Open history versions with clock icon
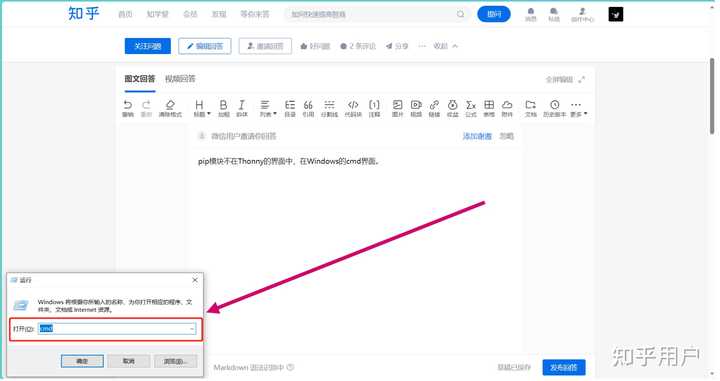 coord(554,108)
